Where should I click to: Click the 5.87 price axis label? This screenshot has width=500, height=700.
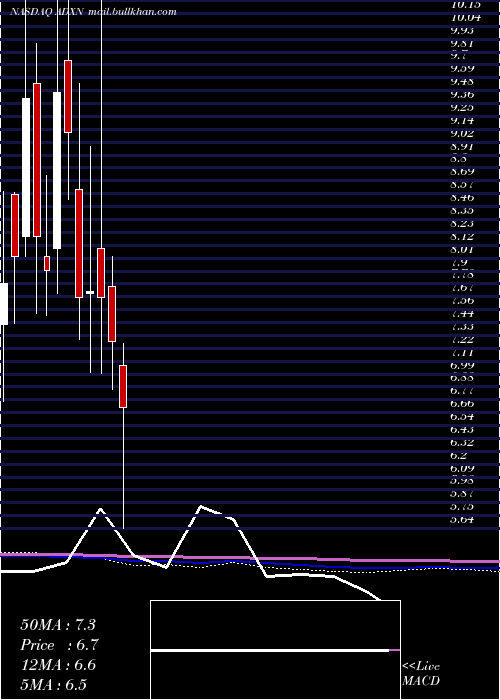462,494
